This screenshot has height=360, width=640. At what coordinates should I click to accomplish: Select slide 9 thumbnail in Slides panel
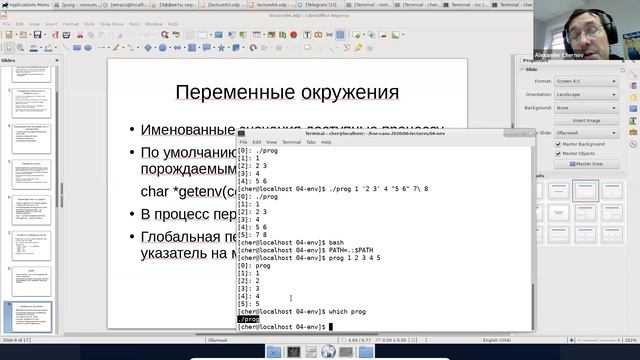(x=32, y=317)
